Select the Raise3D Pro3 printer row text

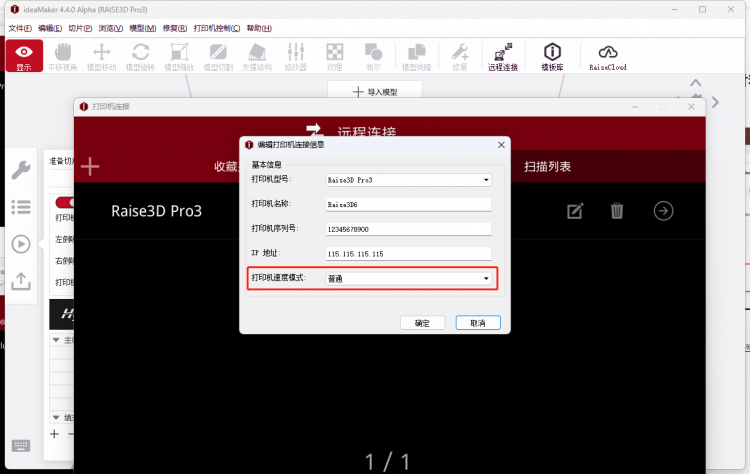pyautogui.click(x=156, y=211)
